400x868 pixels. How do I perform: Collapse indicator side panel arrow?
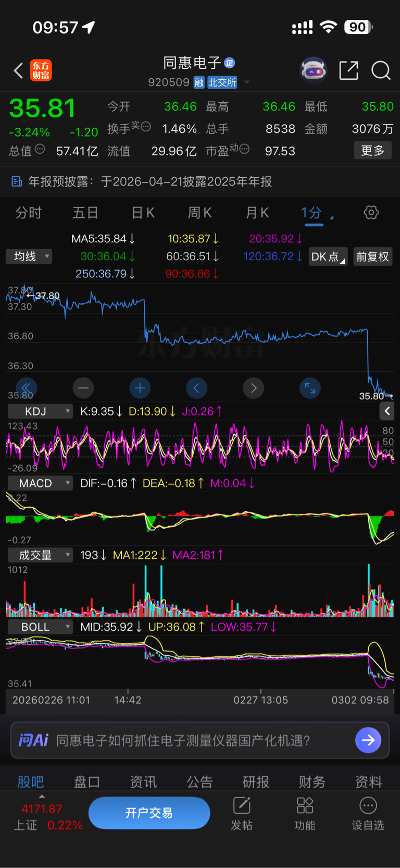pyautogui.click(x=387, y=411)
